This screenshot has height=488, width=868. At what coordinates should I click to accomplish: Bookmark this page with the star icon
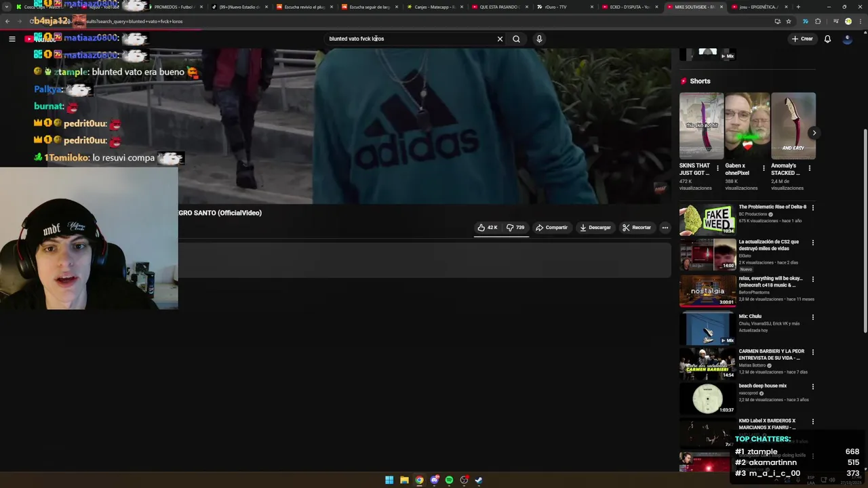789,21
